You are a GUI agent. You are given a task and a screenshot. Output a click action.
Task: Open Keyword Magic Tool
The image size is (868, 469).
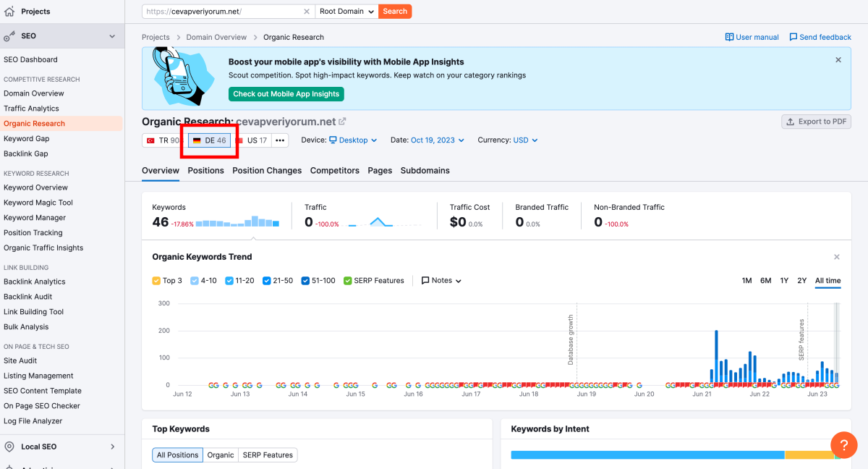[38, 203]
